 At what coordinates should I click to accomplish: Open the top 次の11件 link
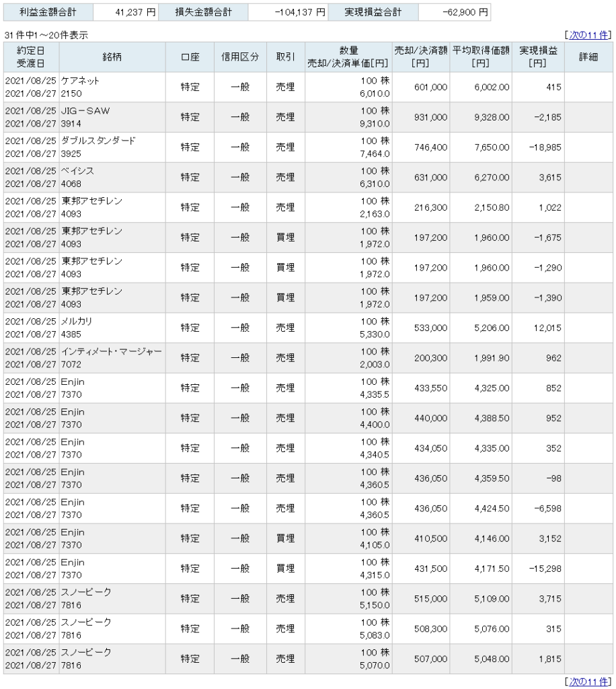[589, 35]
